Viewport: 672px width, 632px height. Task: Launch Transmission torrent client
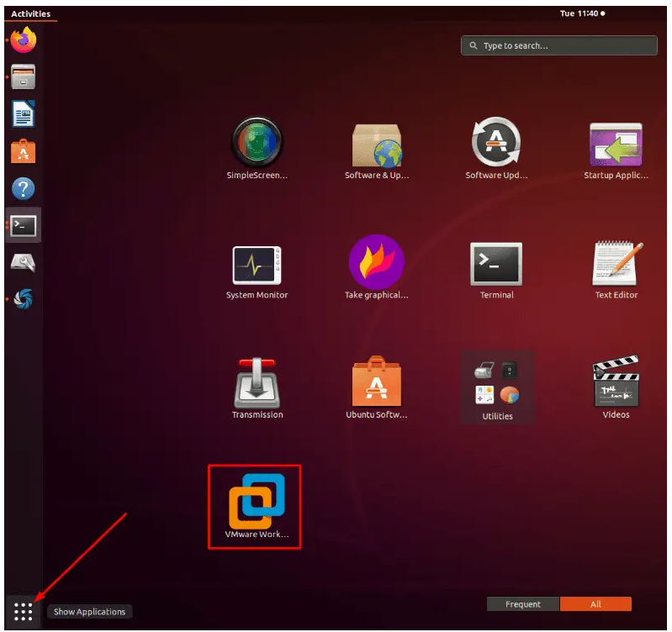257,387
